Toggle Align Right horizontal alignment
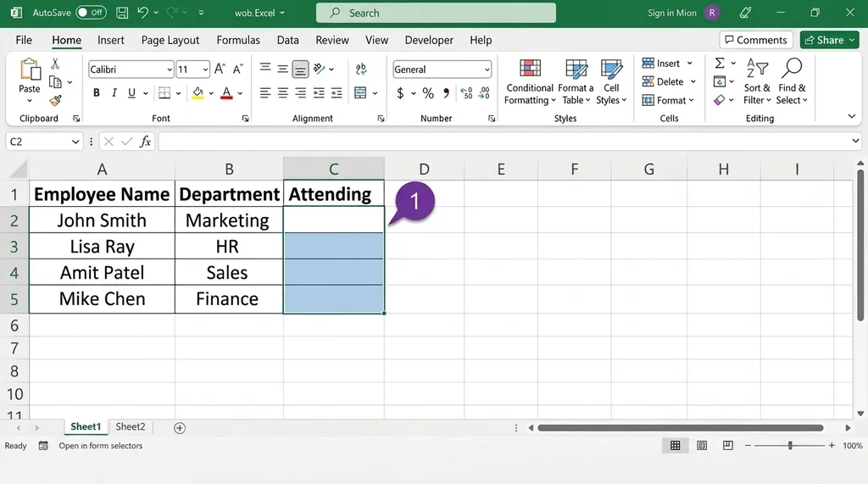This screenshot has width=868, height=484. click(x=301, y=93)
